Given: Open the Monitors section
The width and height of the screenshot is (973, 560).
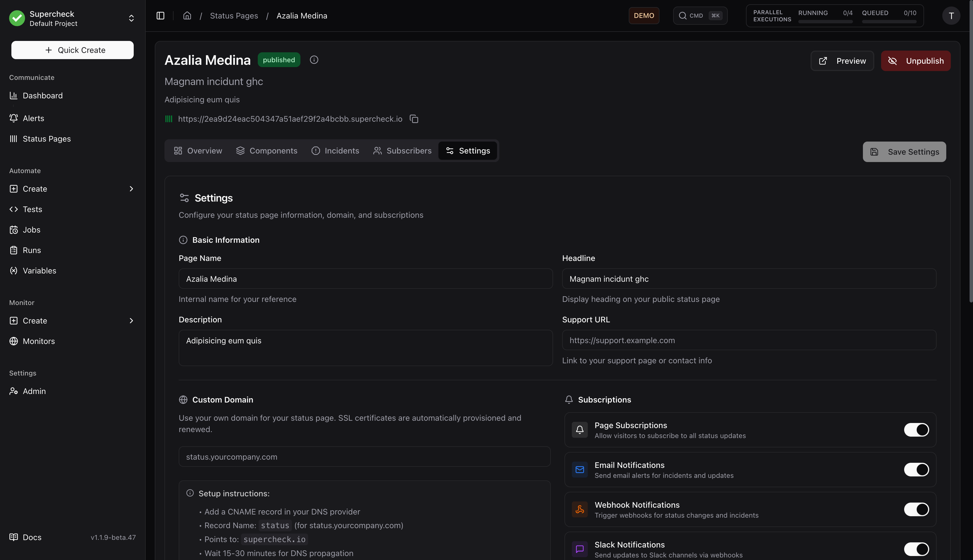Looking at the screenshot, I should [39, 341].
